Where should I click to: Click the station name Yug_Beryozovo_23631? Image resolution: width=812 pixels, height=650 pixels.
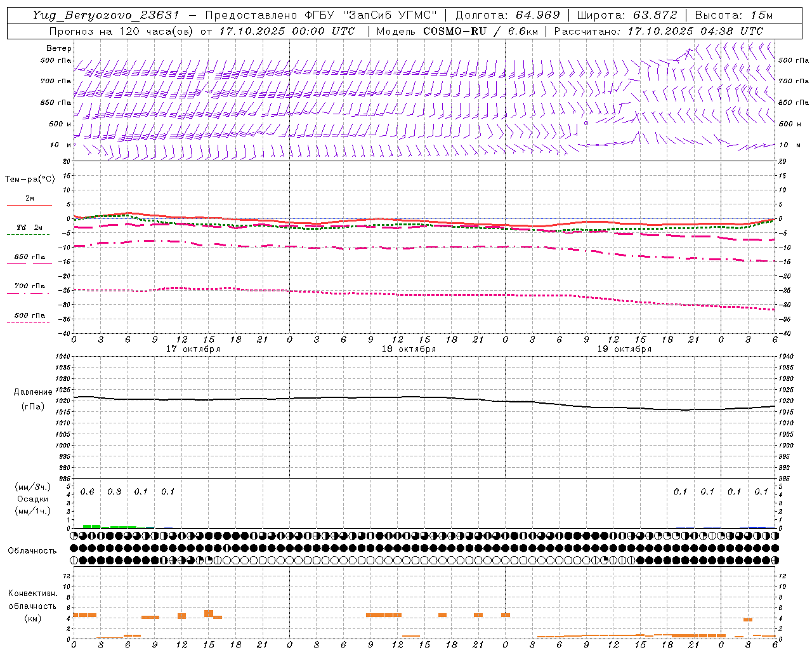(106, 15)
